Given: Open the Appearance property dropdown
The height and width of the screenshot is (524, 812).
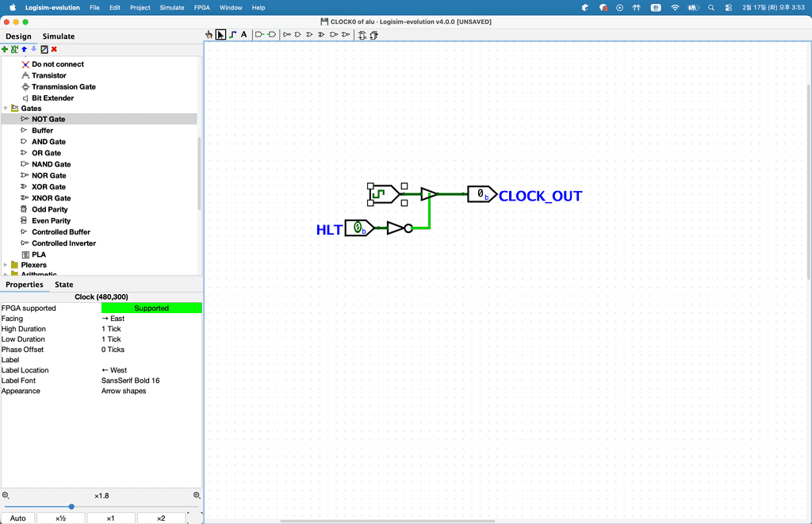Looking at the screenshot, I should click(151, 391).
